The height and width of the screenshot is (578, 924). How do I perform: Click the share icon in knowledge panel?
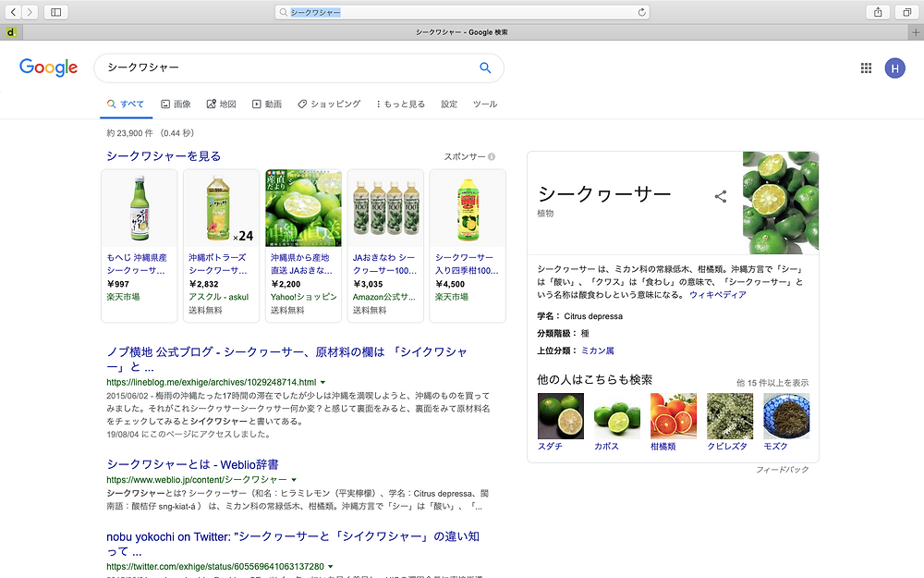[x=720, y=196]
